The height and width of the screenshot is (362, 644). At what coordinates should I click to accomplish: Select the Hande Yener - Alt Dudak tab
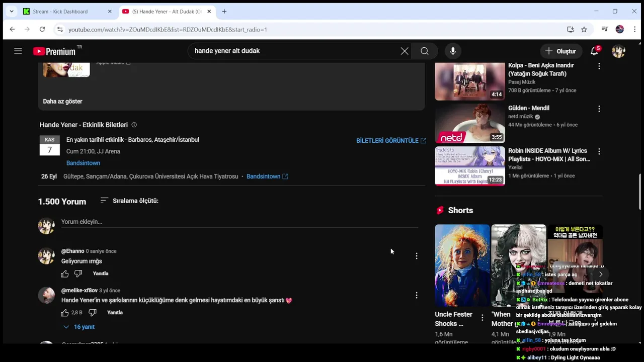click(x=167, y=11)
